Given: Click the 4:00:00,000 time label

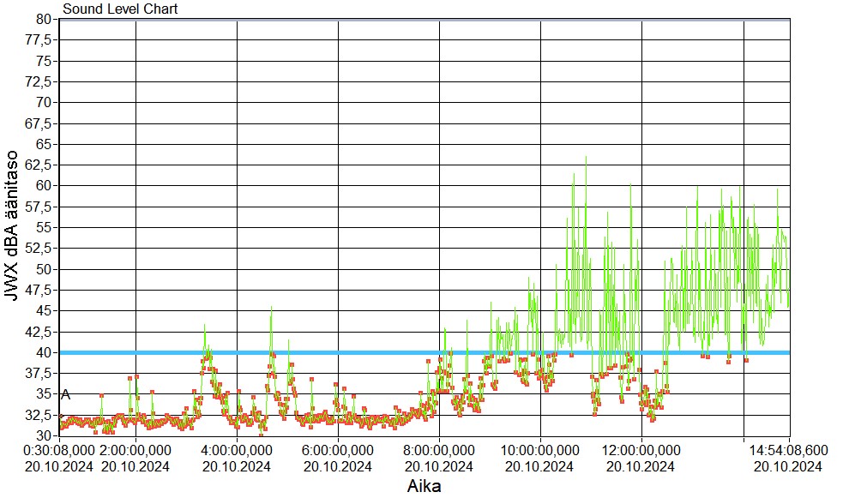Looking at the screenshot, I should pos(238,449).
